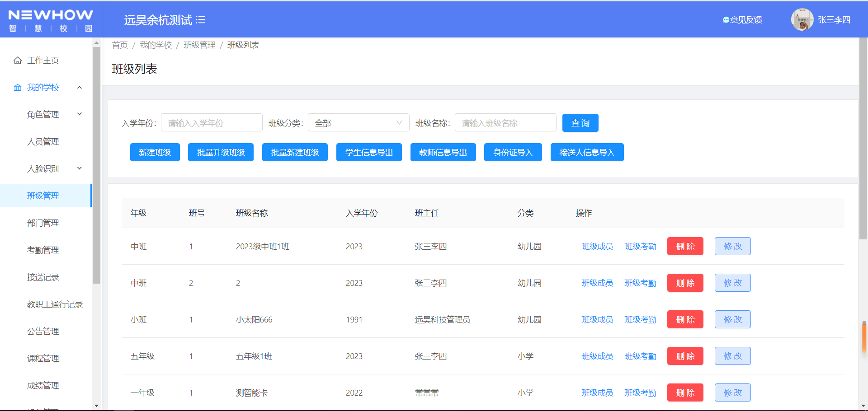
Task: Click the 查询 search button
Action: pyautogui.click(x=580, y=123)
